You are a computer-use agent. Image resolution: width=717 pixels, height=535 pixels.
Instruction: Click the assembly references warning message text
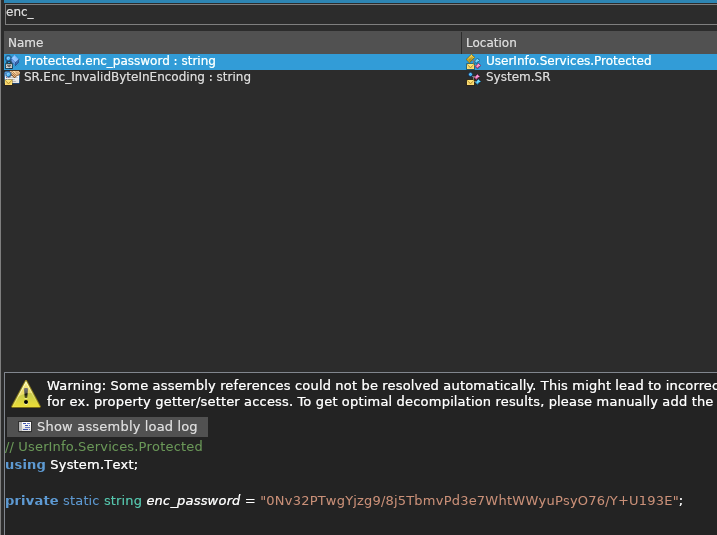click(x=382, y=394)
